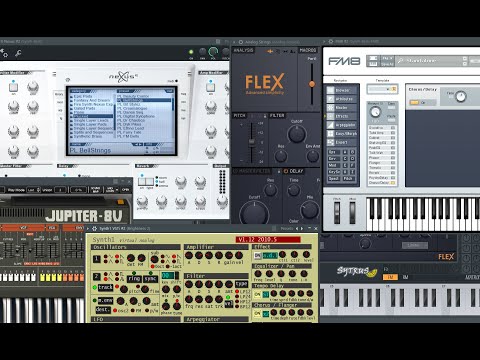The height and width of the screenshot is (360, 480).
Task: Toggle Nexus Filter Modifier on button
Action: (13, 87)
